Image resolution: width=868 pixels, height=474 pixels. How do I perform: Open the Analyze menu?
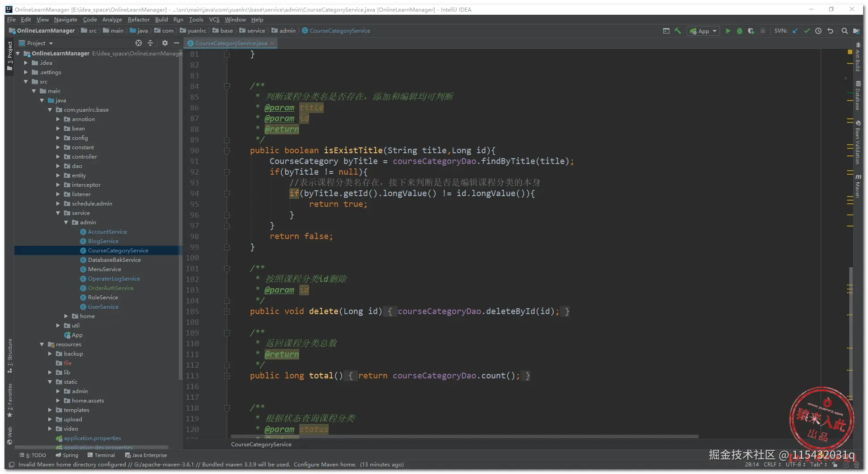pos(112,20)
